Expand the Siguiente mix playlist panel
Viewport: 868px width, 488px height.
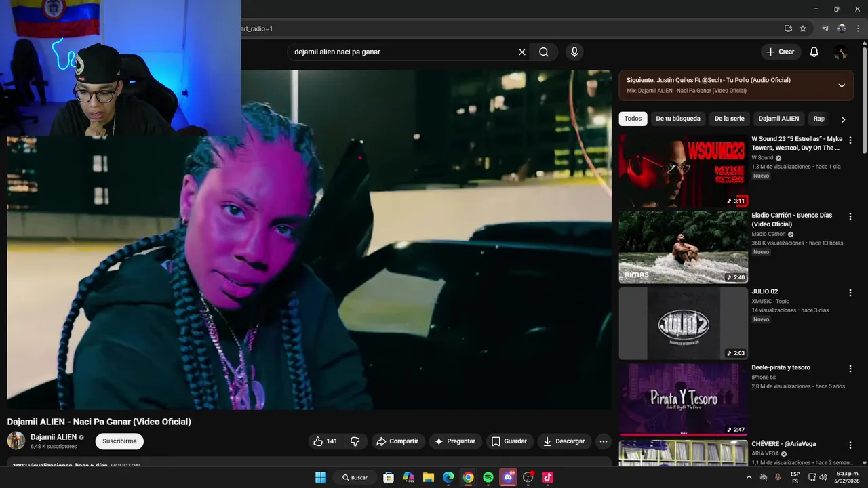click(x=842, y=85)
